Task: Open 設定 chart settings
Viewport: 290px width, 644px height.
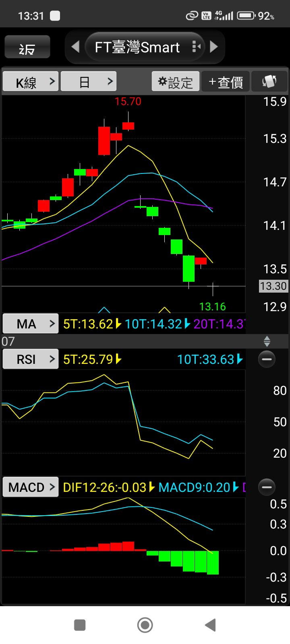Action: pos(176,82)
